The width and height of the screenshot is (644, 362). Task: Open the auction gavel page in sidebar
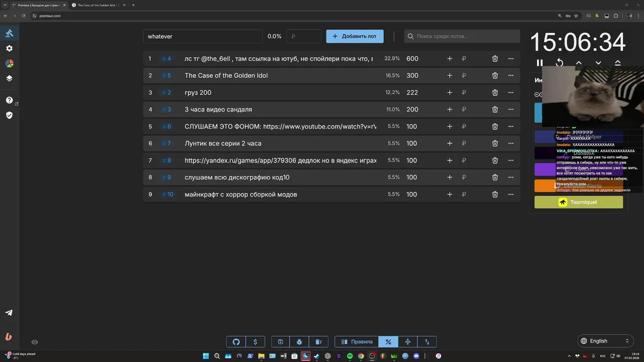pyautogui.click(x=9, y=33)
